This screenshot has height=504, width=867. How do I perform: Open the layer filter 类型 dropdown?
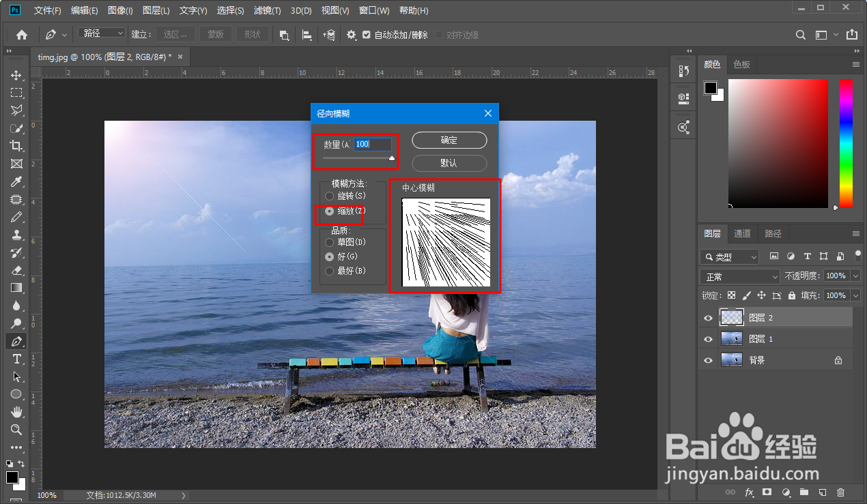click(729, 257)
